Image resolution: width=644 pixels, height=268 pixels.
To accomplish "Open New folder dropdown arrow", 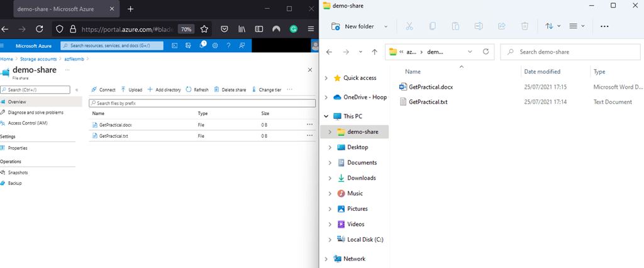I will [x=386, y=26].
